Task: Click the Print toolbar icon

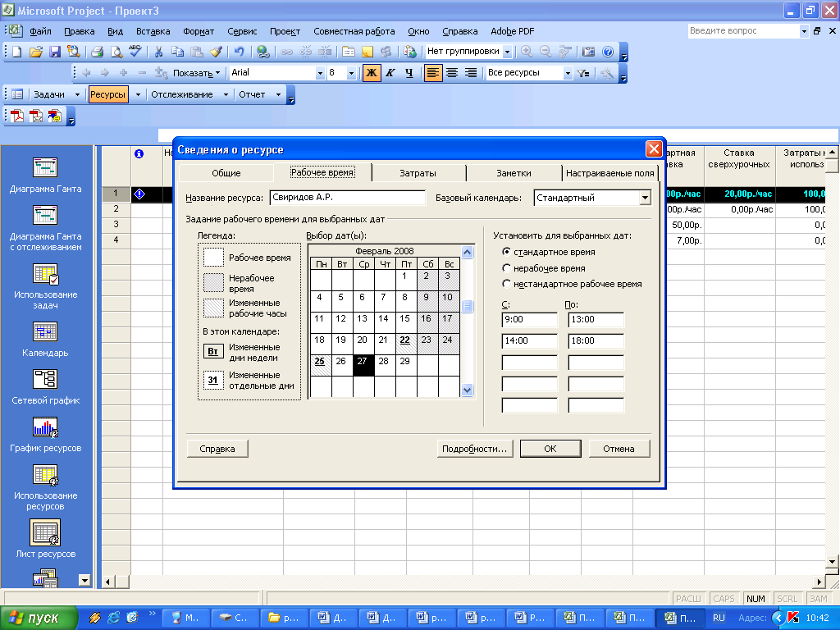Action: [x=97, y=52]
